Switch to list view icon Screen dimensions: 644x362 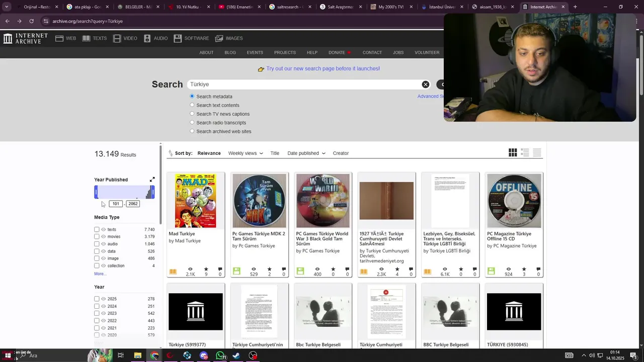click(x=525, y=153)
